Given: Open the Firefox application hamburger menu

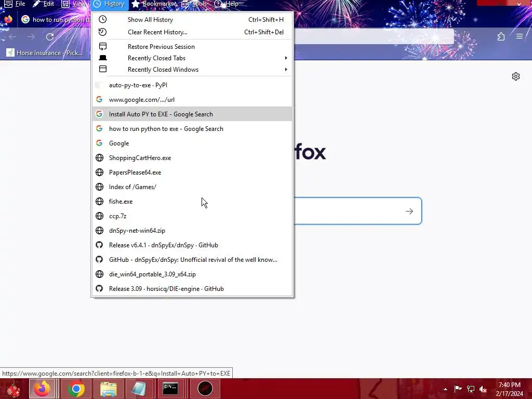Looking at the screenshot, I should (x=520, y=36).
